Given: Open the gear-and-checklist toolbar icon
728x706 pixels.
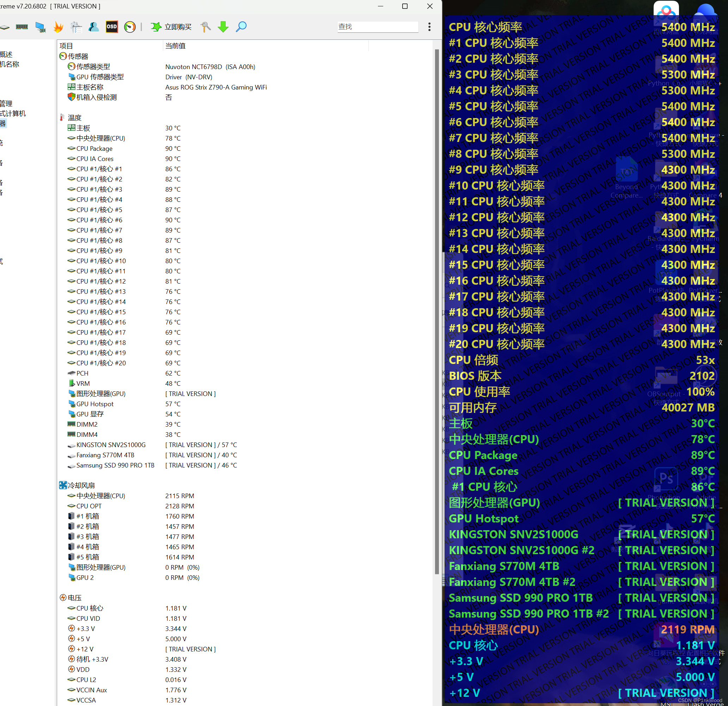Looking at the screenshot, I should (x=76, y=27).
